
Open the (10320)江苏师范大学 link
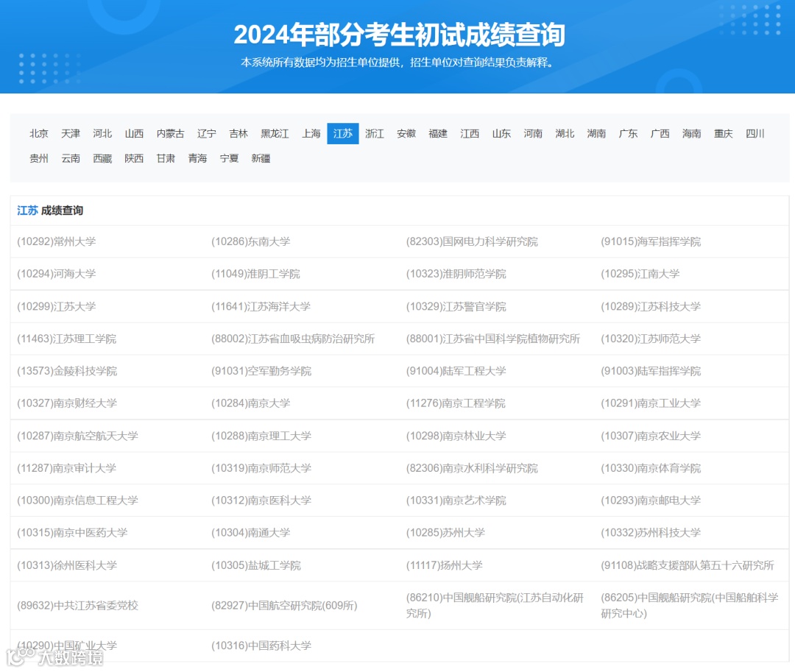point(651,339)
